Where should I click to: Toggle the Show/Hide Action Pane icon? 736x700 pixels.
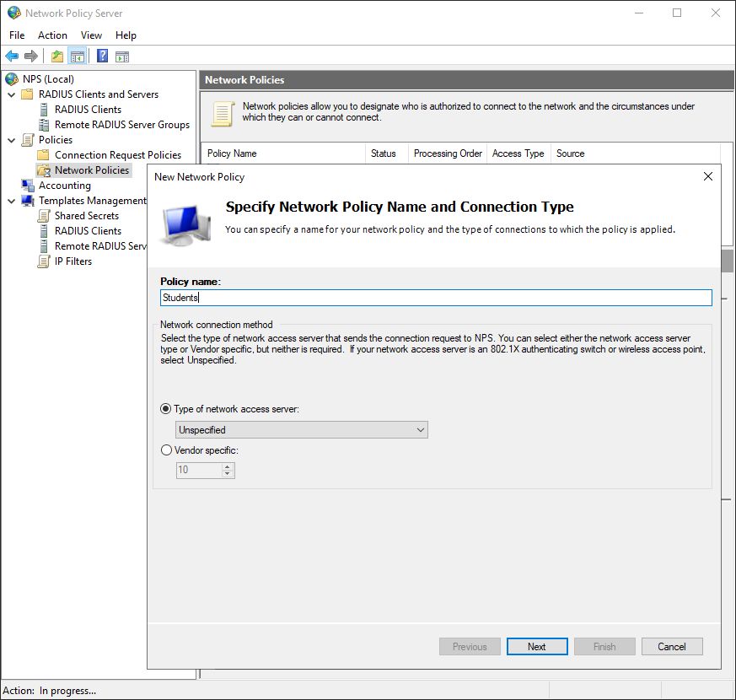pos(122,57)
